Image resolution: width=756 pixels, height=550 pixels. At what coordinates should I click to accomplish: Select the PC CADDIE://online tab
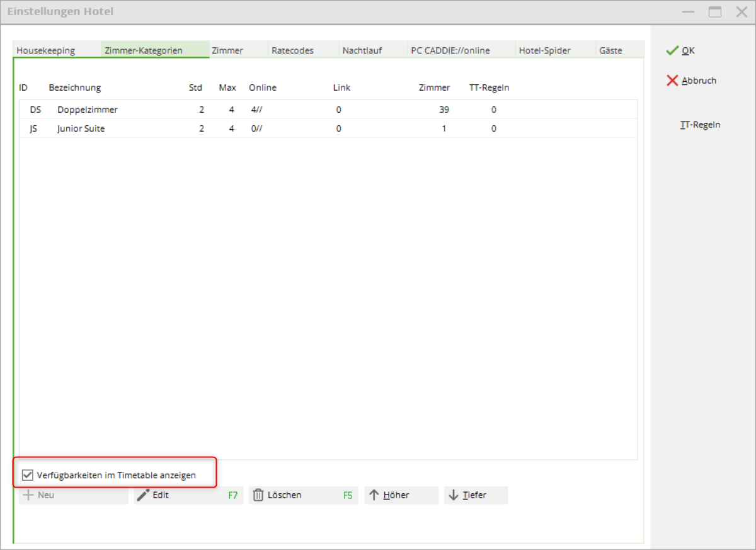pyautogui.click(x=450, y=50)
